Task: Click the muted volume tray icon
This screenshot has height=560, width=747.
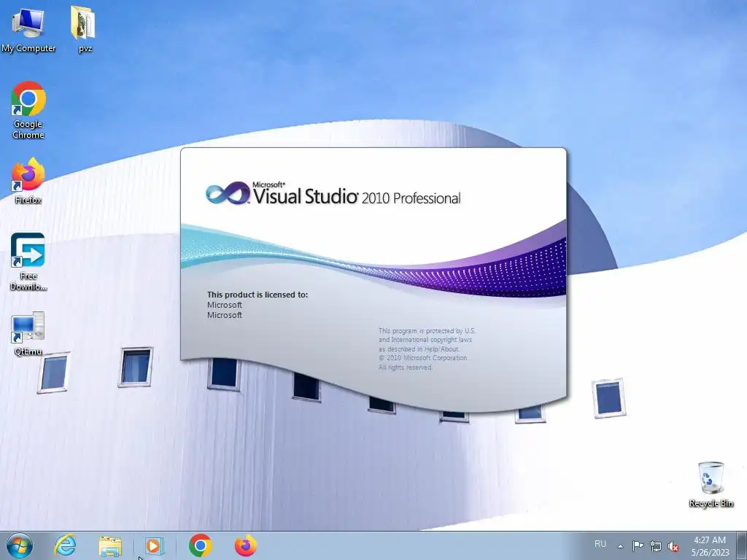Action: coord(673,546)
